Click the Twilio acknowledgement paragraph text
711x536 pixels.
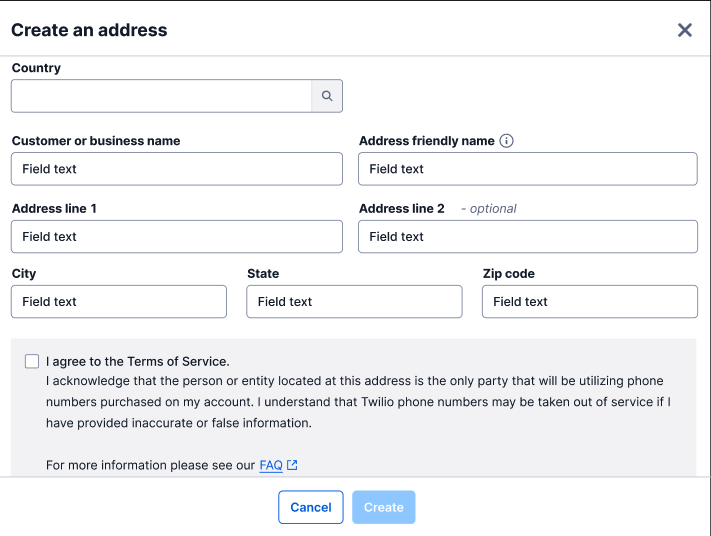click(355, 402)
